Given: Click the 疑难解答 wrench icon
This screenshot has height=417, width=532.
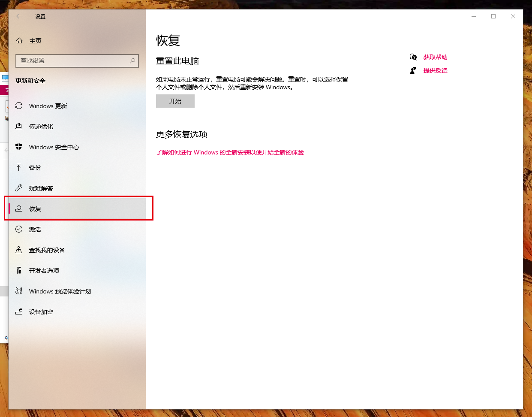Looking at the screenshot, I should 19,188.
